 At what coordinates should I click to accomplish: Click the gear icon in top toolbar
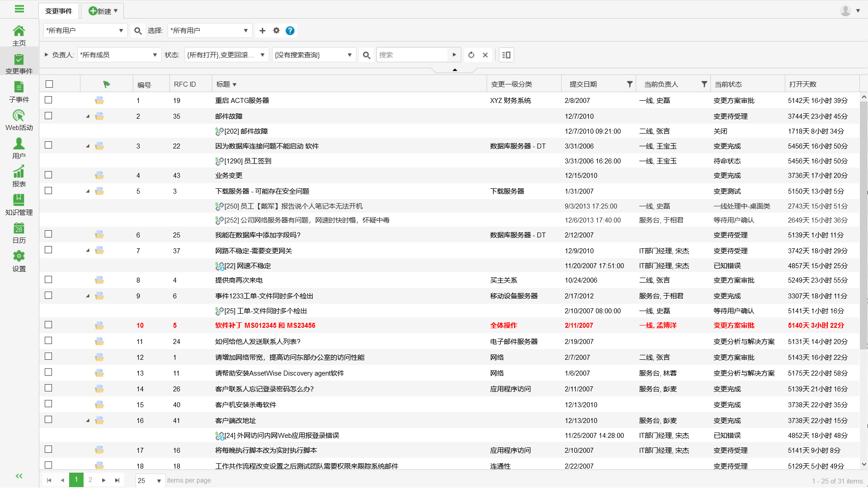click(x=277, y=31)
